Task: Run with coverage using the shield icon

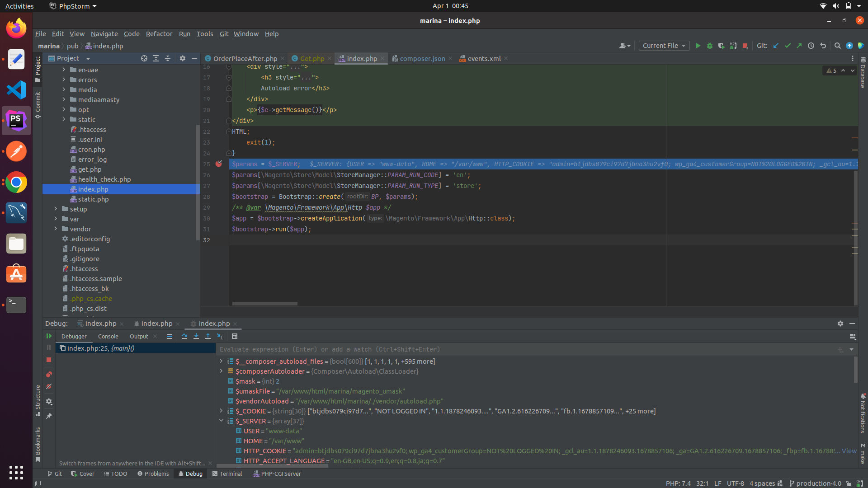Action: click(722, 46)
